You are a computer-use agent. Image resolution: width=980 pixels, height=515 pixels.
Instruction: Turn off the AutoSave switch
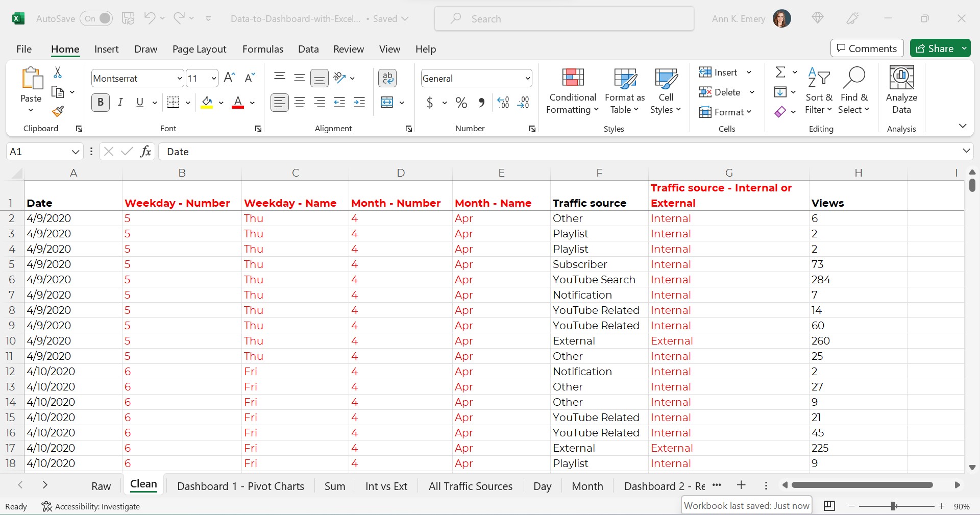pyautogui.click(x=96, y=18)
